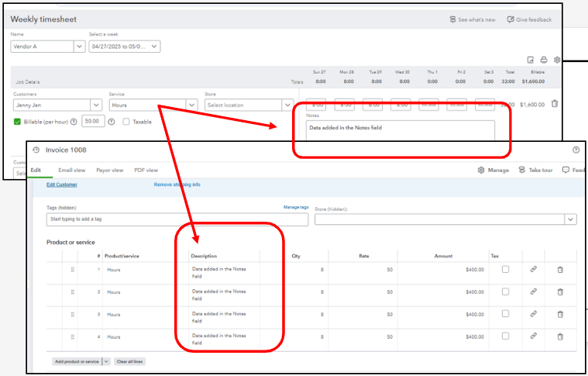This screenshot has height=376, width=588.
Task: Click link icon on invoice line 4
Action: click(533, 336)
